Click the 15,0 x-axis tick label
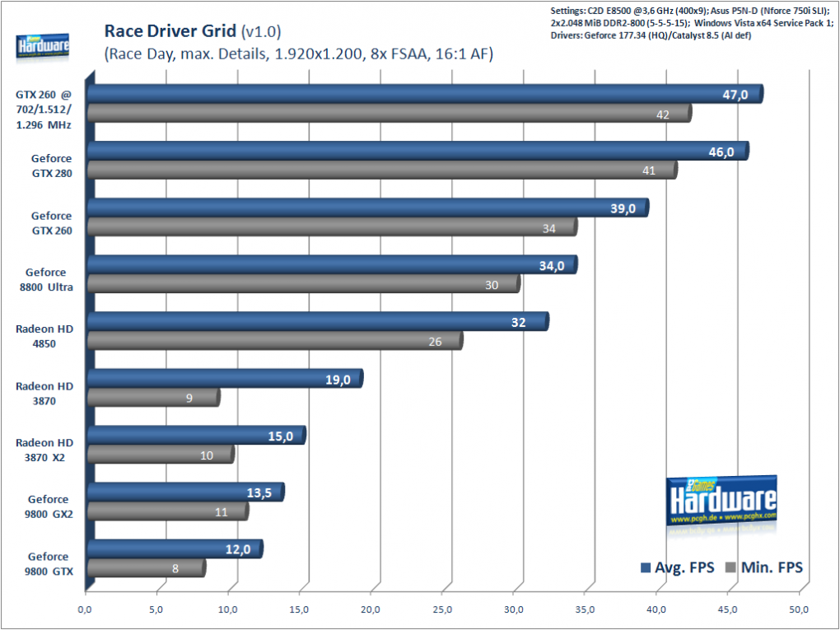 click(x=299, y=609)
